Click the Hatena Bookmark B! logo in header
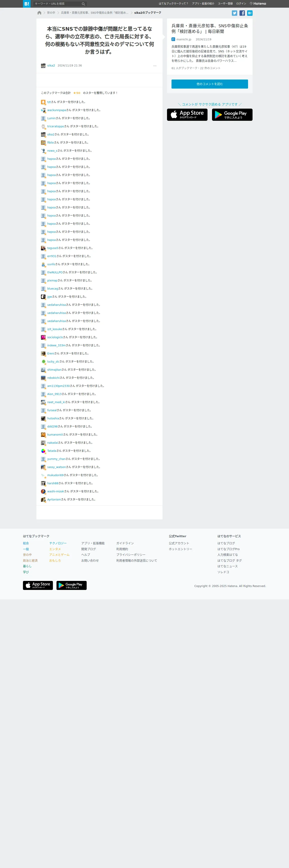 pos(27,4)
